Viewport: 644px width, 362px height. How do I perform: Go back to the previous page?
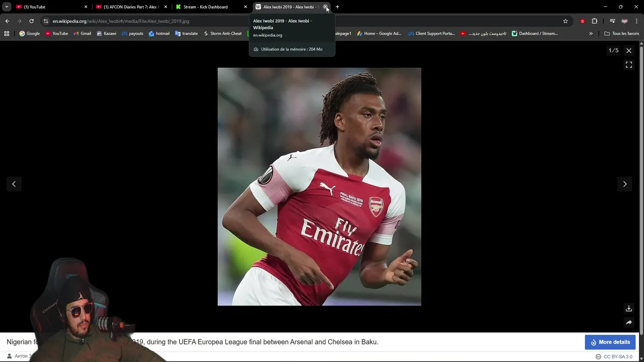(7, 21)
